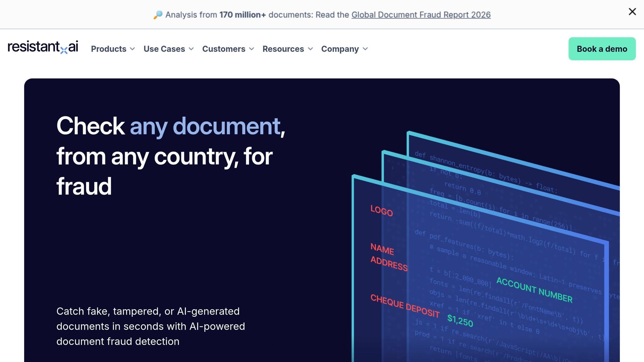Click the '170 million+' bold text
Image resolution: width=644 pixels, height=362 pixels.
tap(242, 15)
